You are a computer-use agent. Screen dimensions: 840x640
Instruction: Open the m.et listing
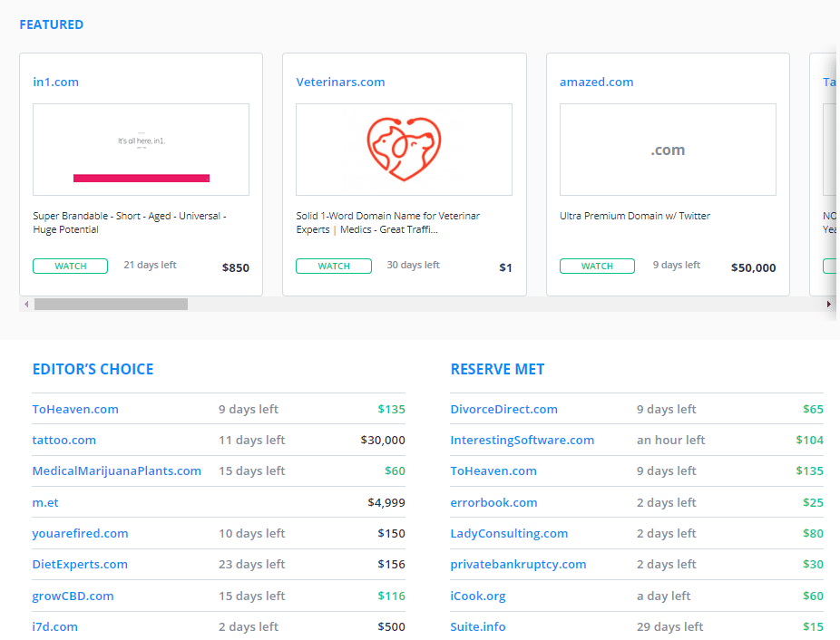click(45, 502)
